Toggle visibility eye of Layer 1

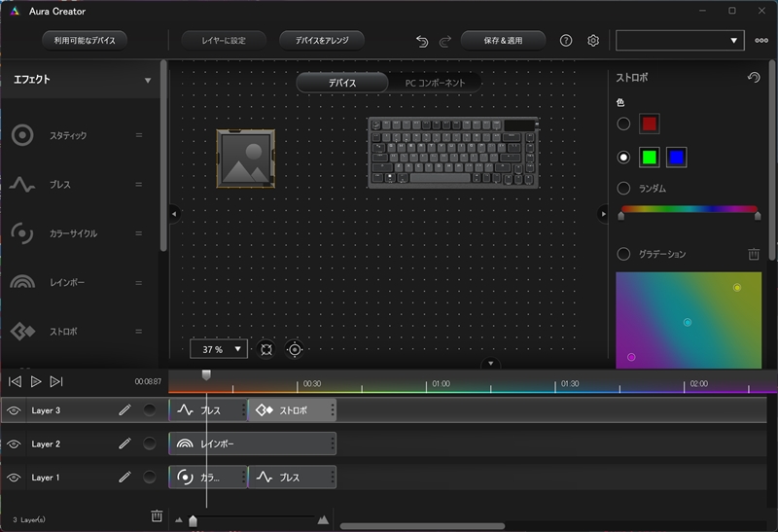pos(14,478)
